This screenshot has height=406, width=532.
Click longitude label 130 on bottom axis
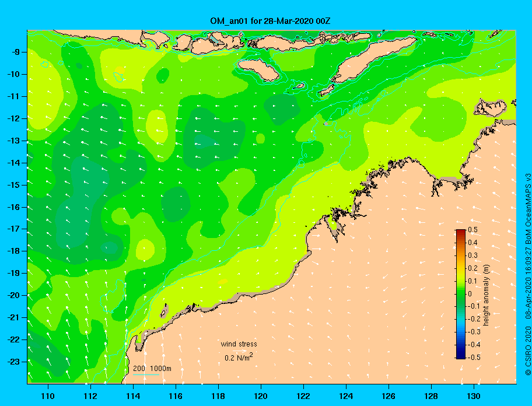pyautogui.click(x=474, y=396)
